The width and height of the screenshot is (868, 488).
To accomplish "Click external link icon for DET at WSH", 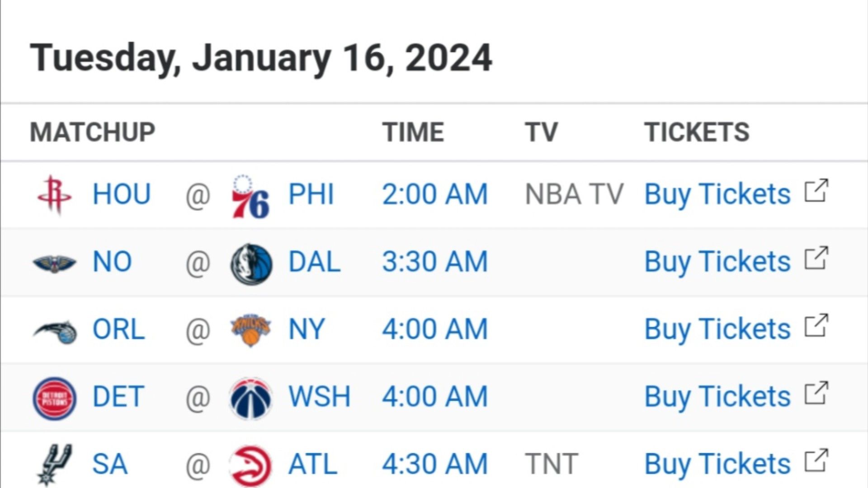I will [x=816, y=393].
